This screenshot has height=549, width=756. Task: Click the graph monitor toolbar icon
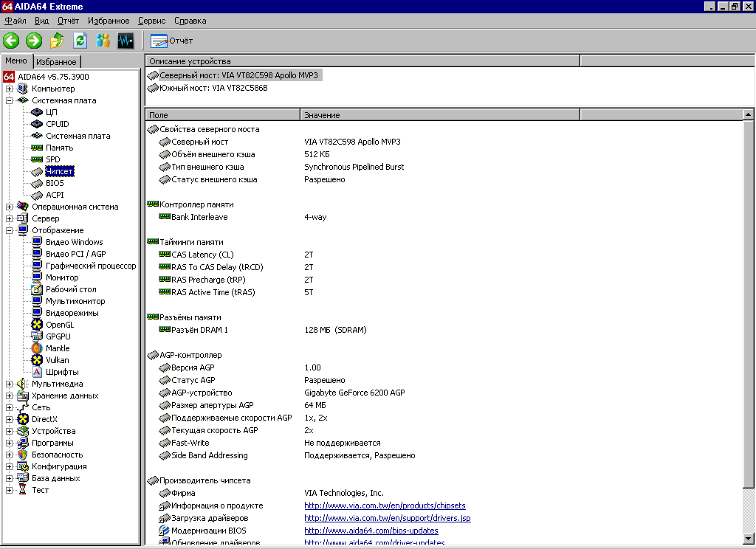pyautogui.click(x=126, y=41)
